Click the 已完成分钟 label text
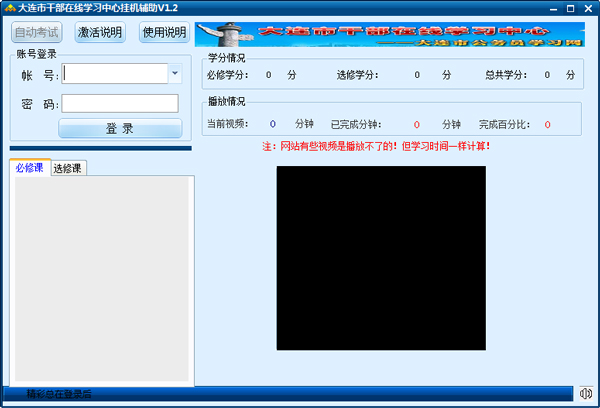Image resolution: width=600 pixels, height=408 pixels. tap(356, 124)
